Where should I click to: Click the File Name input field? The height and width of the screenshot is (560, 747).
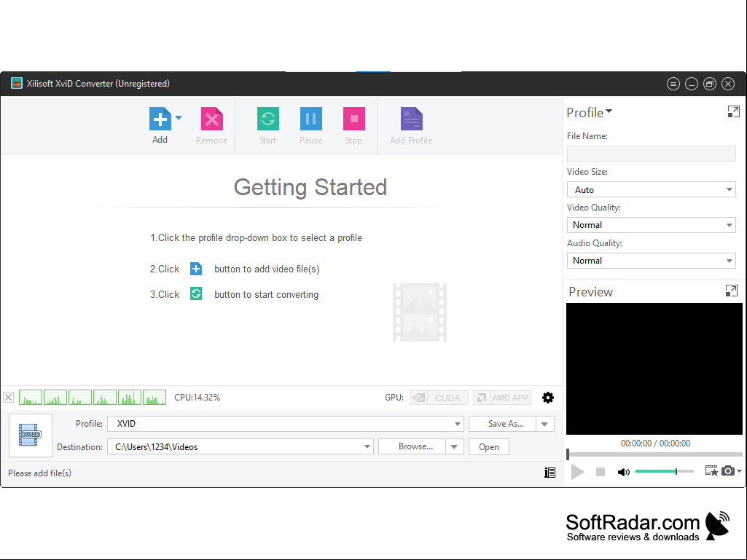(x=652, y=154)
